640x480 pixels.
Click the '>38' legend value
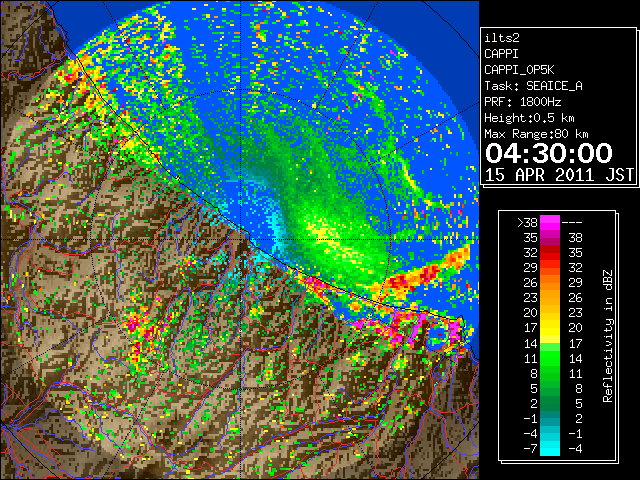coord(527,223)
